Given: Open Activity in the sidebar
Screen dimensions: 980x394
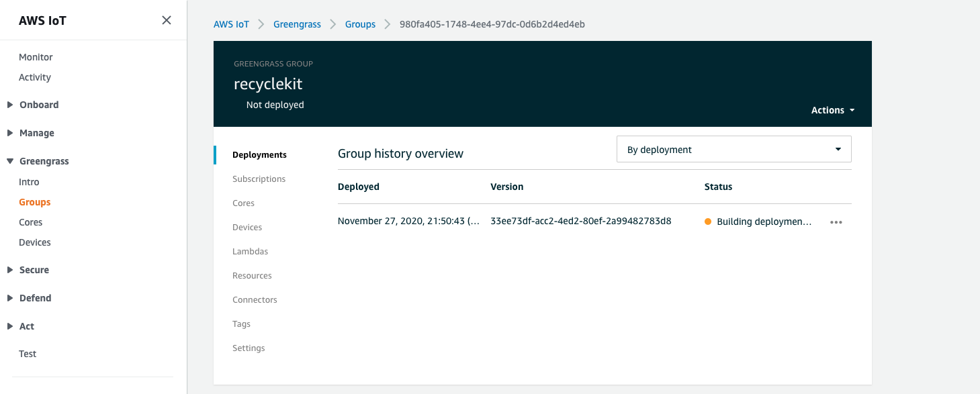Looking at the screenshot, I should [x=35, y=77].
